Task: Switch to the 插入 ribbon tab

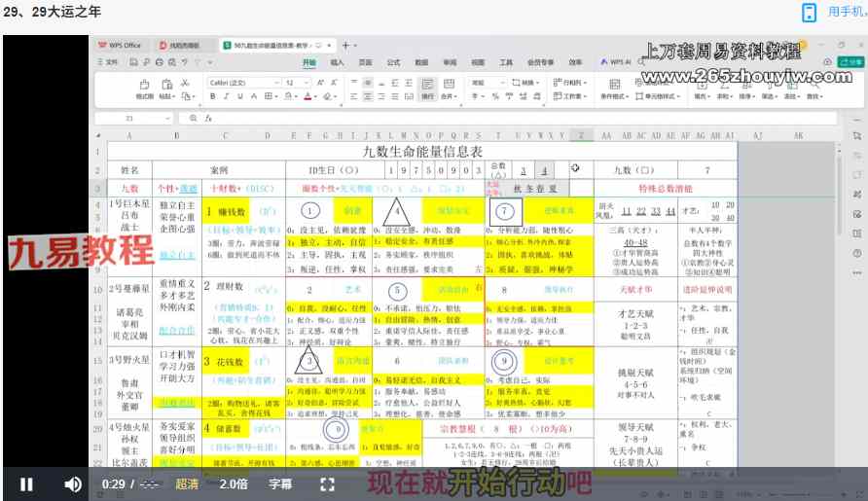Action: pyautogui.click(x=337, y=61)
